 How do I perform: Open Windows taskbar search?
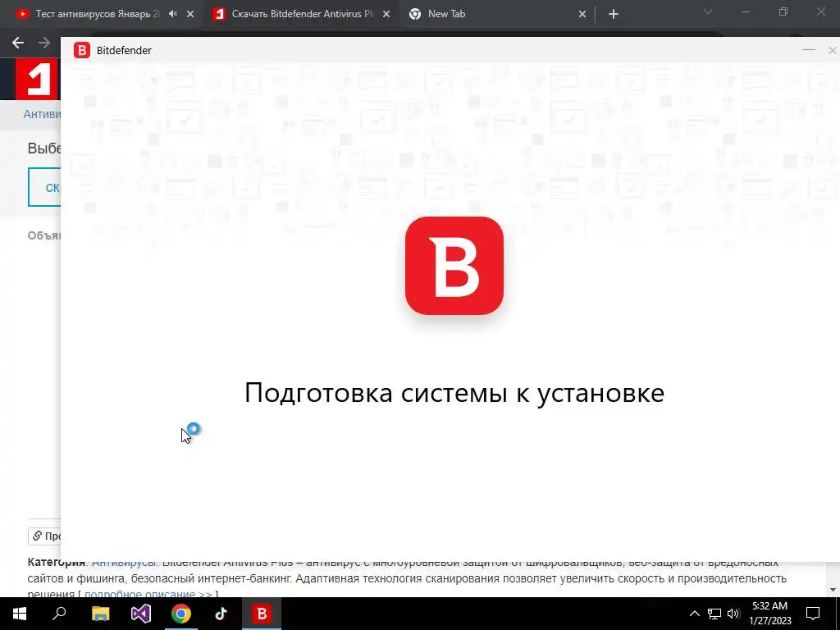click(x=59, y=614)
